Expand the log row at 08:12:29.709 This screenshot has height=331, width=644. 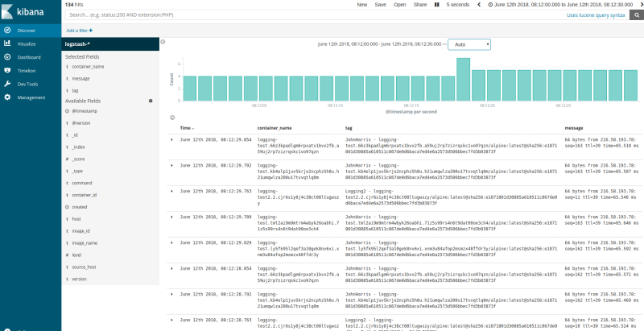tap(172, 216)
